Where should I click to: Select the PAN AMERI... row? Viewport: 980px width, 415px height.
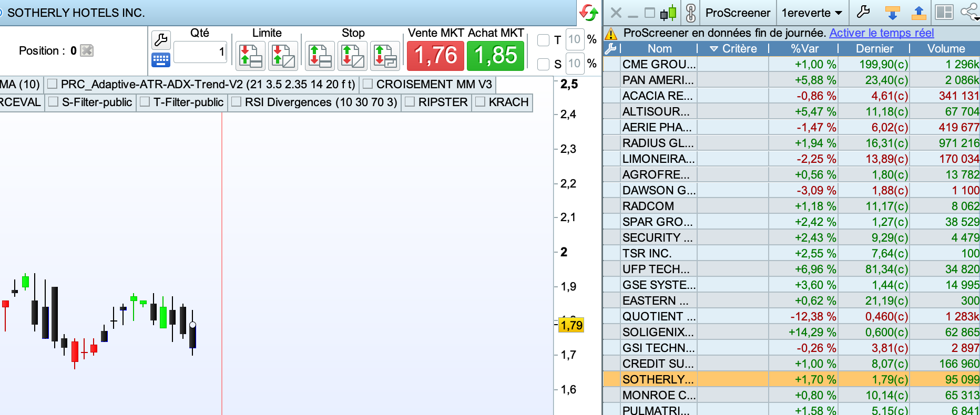tap(791, 80)
